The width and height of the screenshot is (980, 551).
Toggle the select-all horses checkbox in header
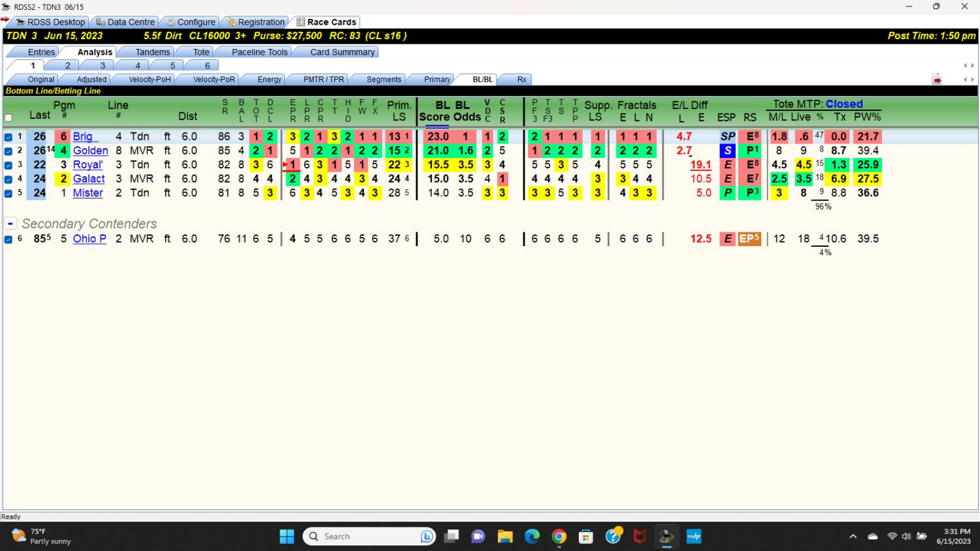tap(8, 118)
